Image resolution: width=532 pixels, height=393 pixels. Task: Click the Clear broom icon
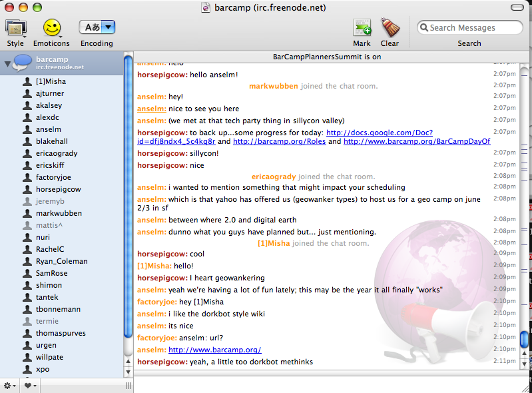click(390, 27)
